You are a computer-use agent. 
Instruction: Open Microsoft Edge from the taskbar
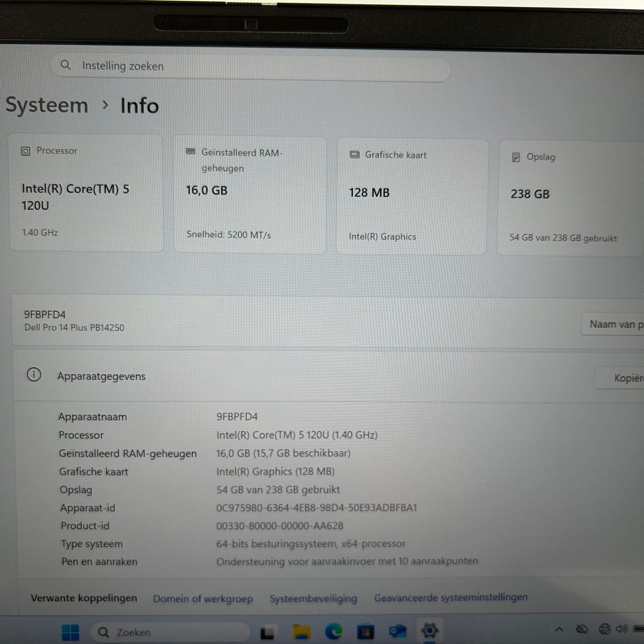(334, 631)
